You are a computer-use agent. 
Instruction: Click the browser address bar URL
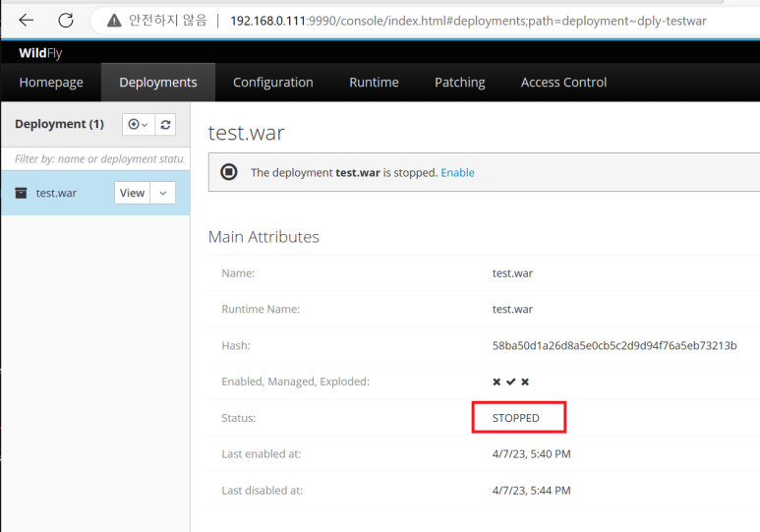[x=468, y=21]
